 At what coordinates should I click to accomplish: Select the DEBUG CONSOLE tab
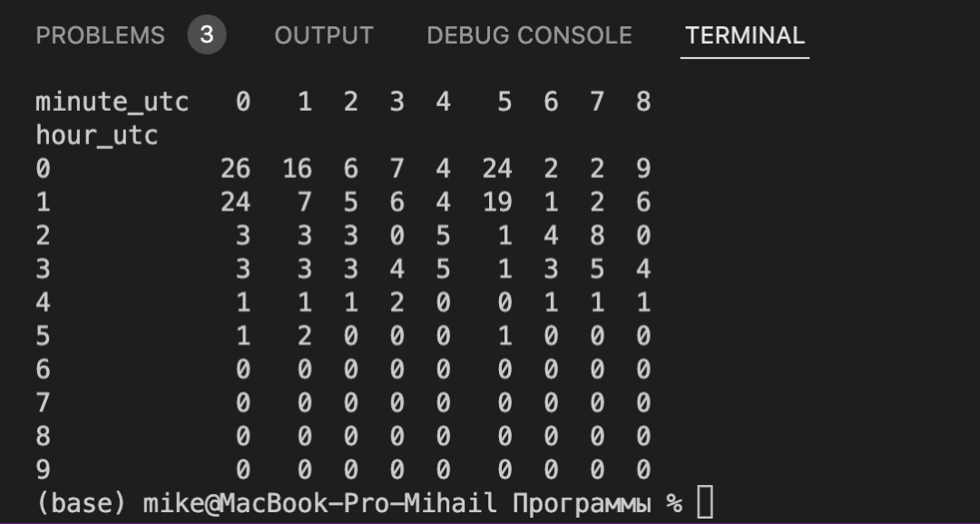(529, 35)
